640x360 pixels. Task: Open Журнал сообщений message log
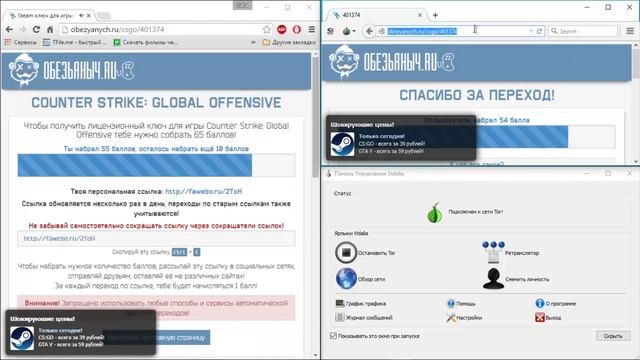(x=364, y=317)
